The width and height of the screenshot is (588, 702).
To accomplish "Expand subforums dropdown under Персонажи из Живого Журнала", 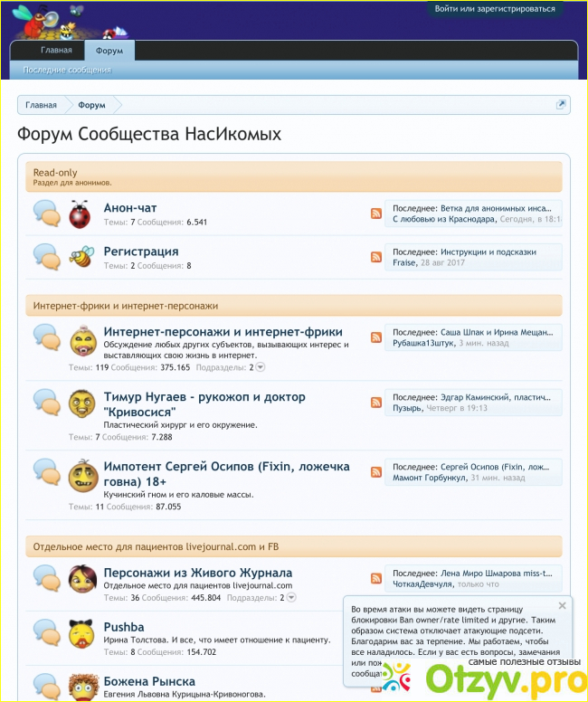I will pos(290,598).
